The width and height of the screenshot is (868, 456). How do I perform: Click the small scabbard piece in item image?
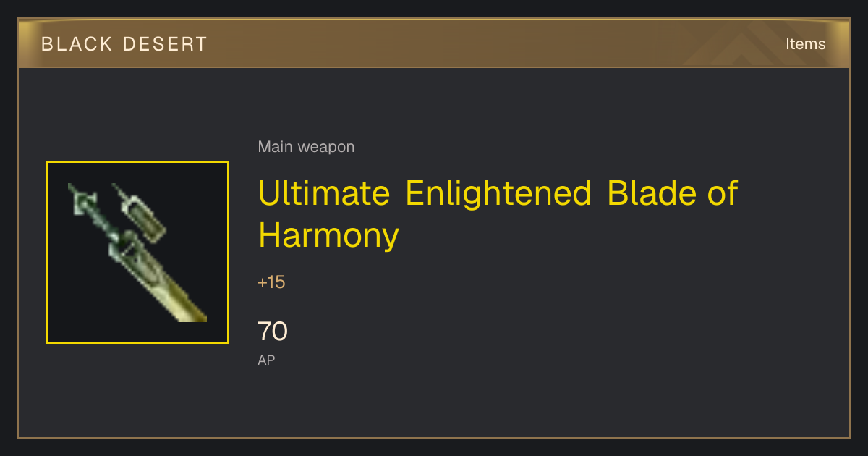click(x=140, y=212)
